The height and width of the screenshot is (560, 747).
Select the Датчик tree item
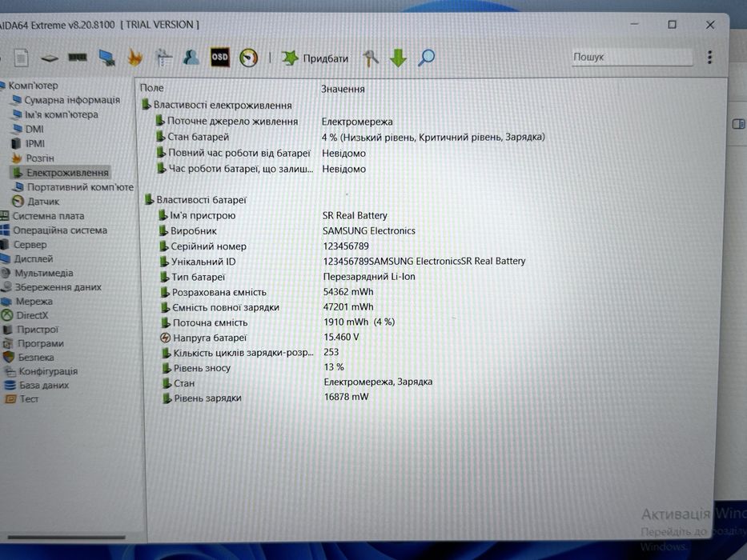point(36,202)
